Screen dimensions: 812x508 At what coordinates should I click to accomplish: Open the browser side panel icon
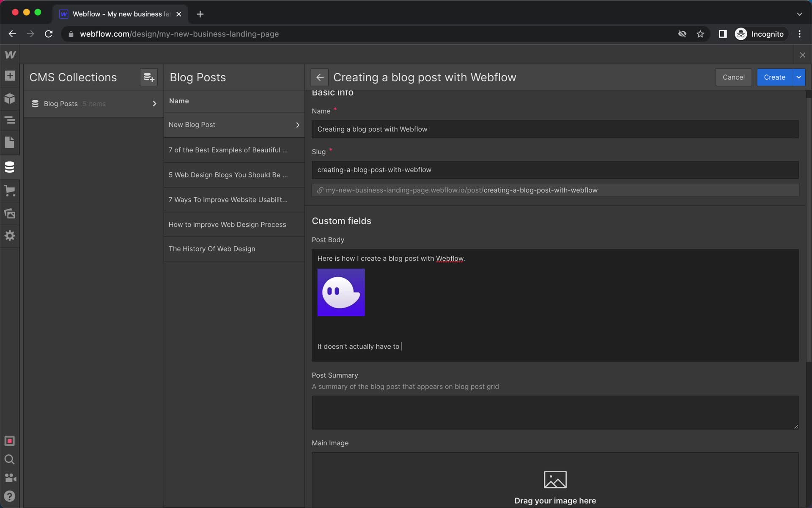click(x=722, y=34)
